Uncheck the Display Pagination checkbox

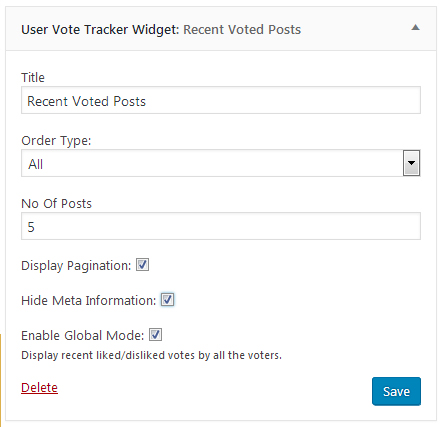pos(142,265)
